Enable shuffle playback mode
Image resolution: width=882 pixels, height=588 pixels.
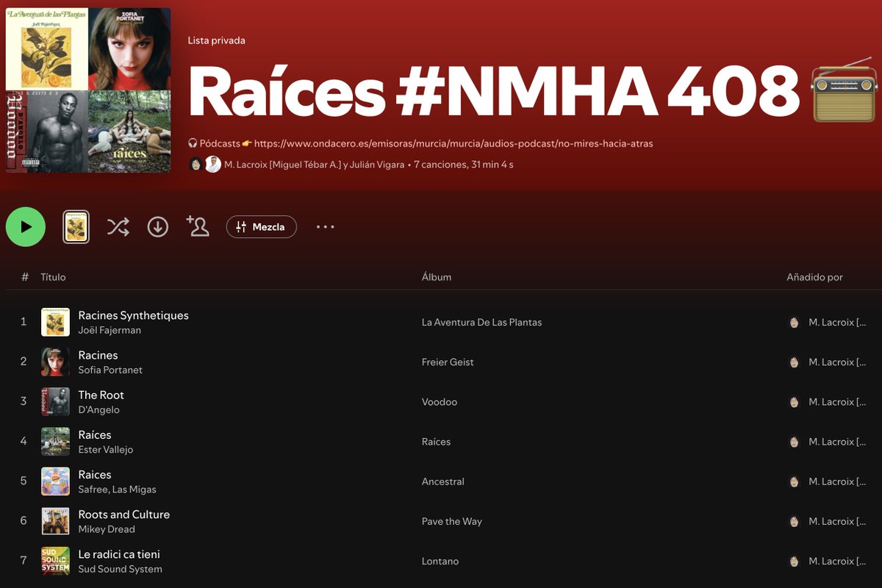(118, 226)
